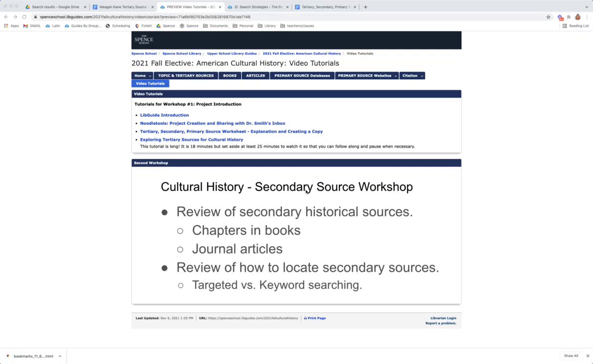This screenshot has width=593, height=364.
Task: Open the Chrome three-dot menu
Action: 586,17
